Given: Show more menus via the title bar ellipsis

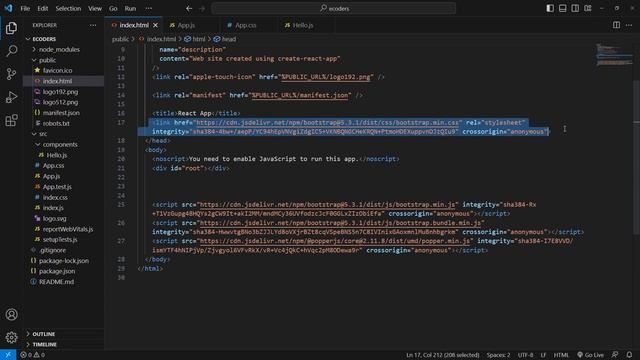Looking at the screenshot, I should [149, 8].
